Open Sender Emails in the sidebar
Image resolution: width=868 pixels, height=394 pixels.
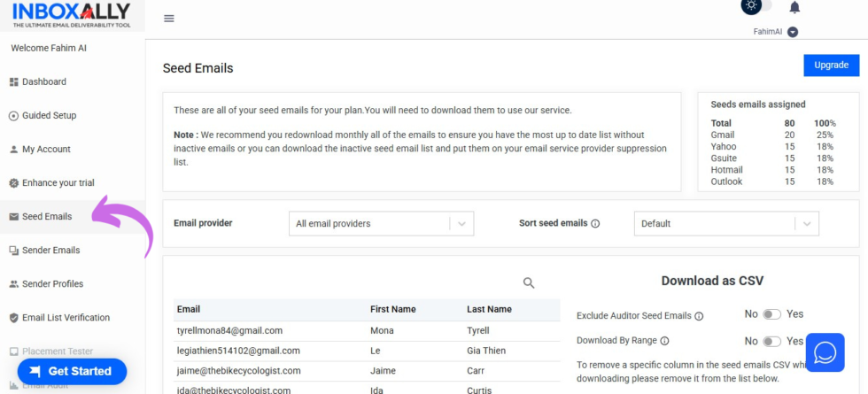coord(51,251)
